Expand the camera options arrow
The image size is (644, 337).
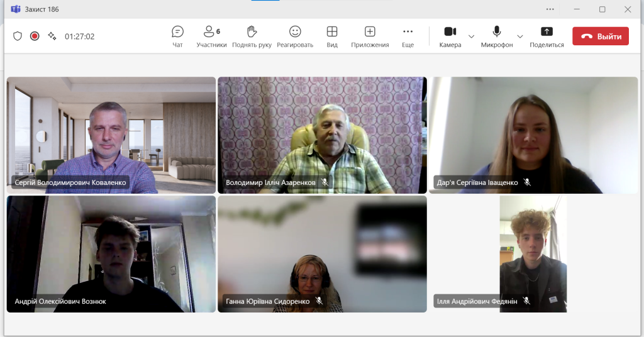472,36
